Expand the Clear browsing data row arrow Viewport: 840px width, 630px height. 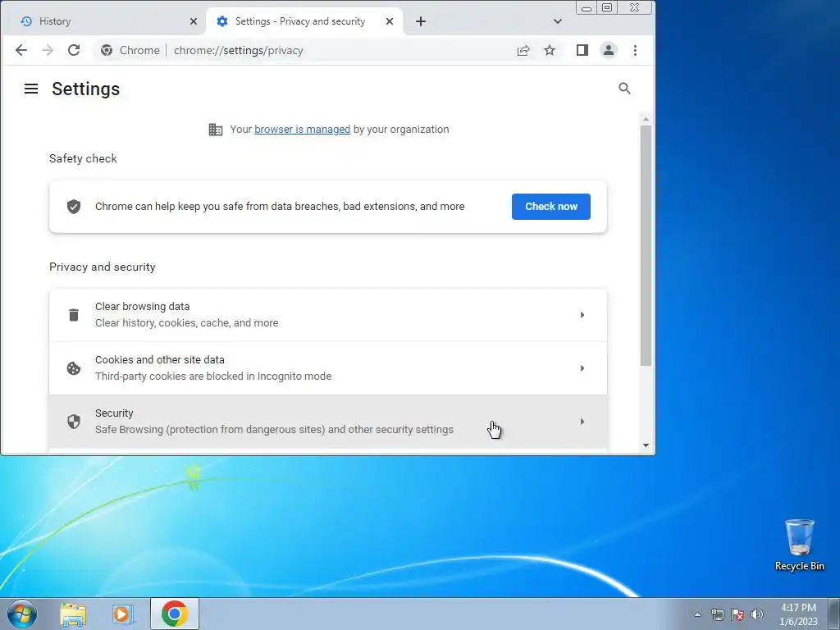coord(582,315)
